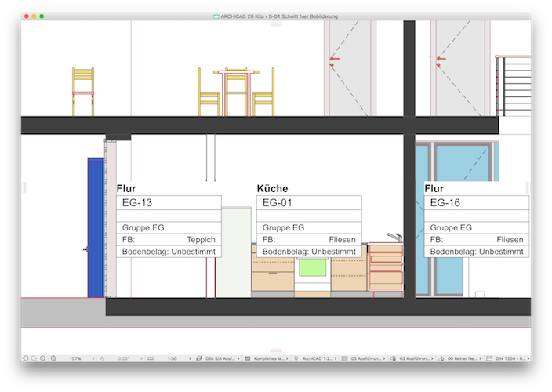Click the graphic override combination icon
Image resolution: width=552 pixels, height=392 pixels.
(393, 358)
